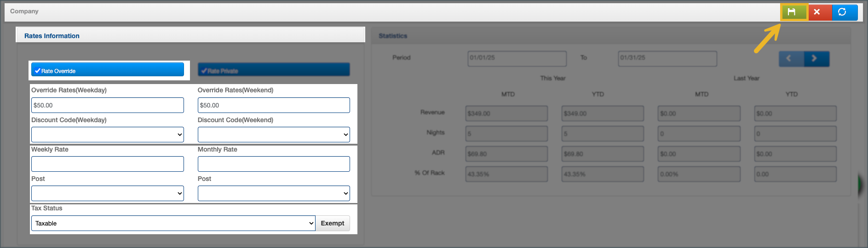Go to next statistics period arrow

point(814,58)
